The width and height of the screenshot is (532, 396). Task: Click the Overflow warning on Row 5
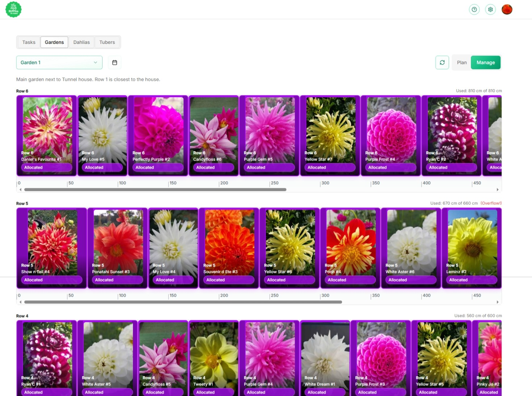click(x=491, y=203)
